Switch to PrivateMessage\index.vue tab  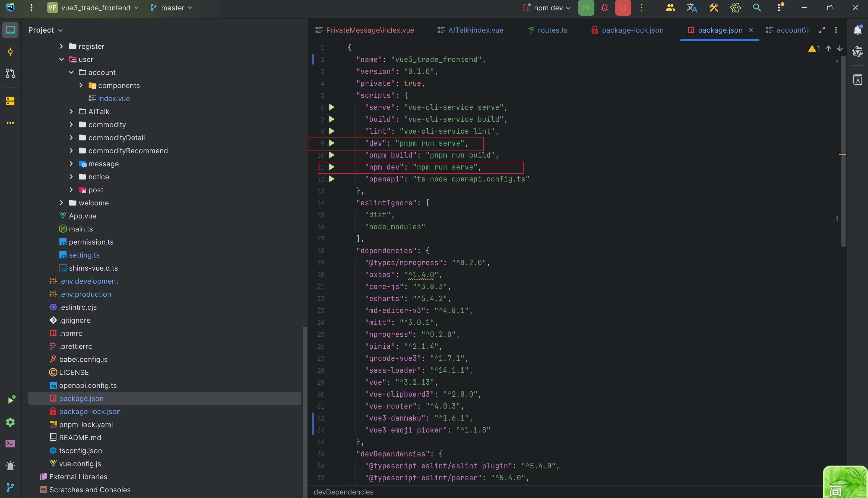[x=365, y=30]
